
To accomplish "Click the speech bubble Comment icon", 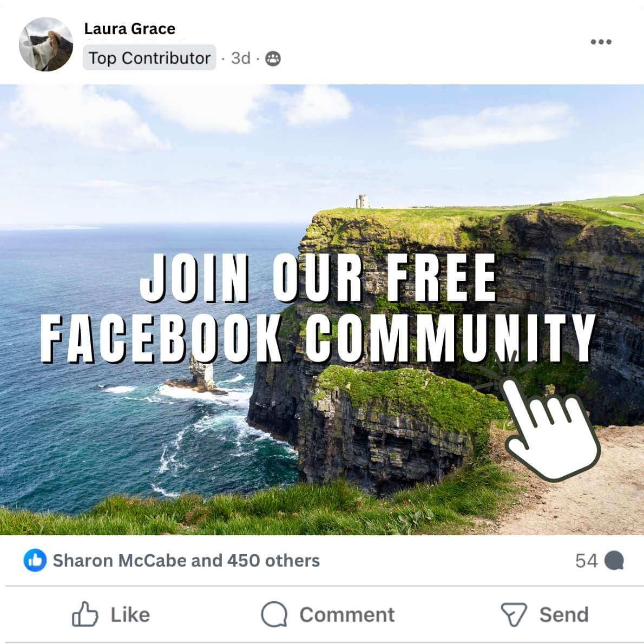I will (x=274, y=614).
